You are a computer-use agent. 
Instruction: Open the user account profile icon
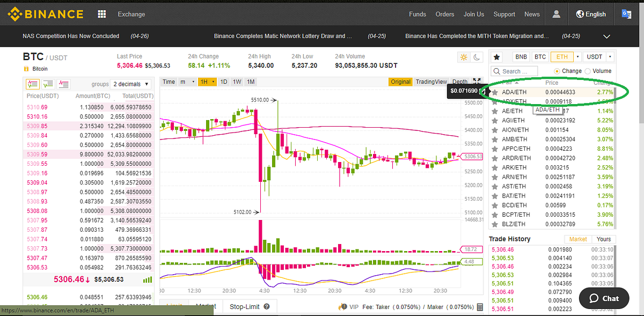(557, 14)
